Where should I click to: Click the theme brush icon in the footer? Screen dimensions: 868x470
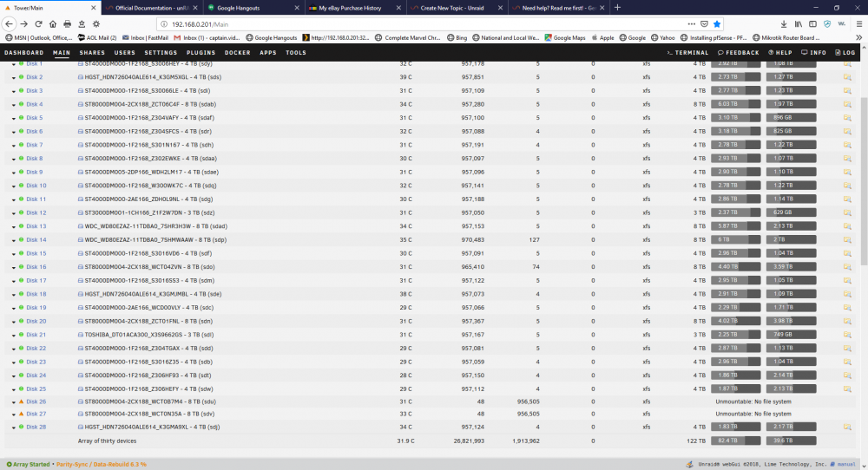[x=689, y=465]
